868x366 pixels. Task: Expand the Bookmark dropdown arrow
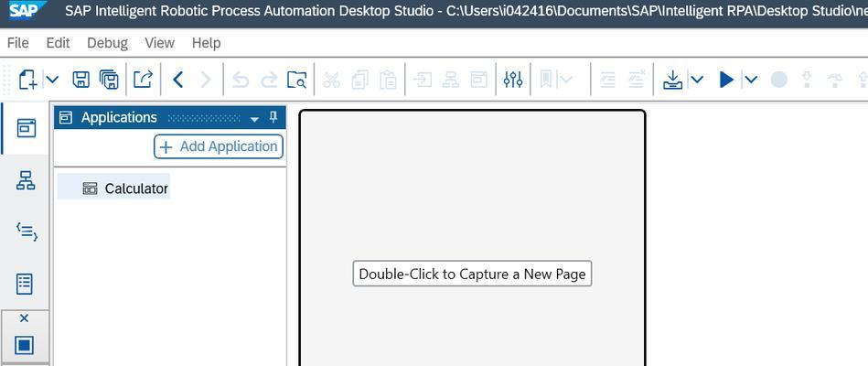click(566, 80)
